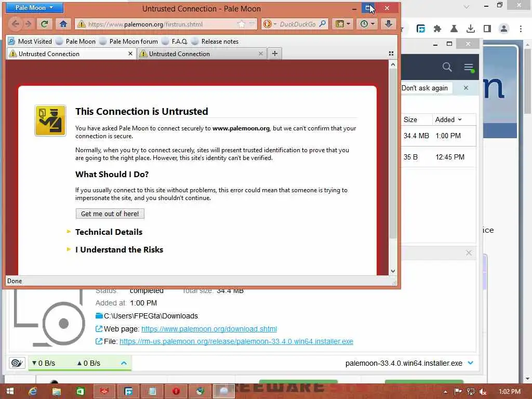Open the Pale Moon application menu button
Image resolution: width=532 pixels, height=399 pixels.
[x=34, y=7]
